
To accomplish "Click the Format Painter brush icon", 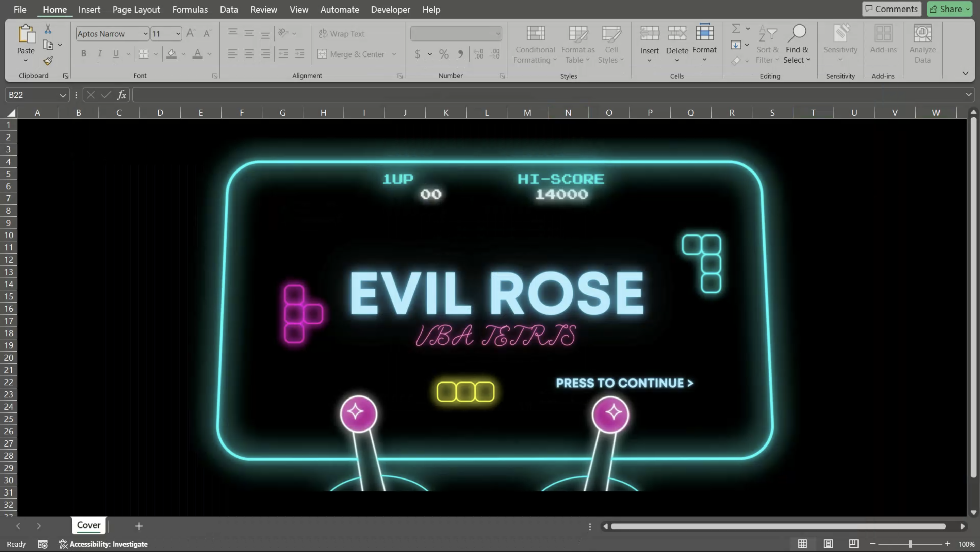I will pyautogui.click(x=48, y=61).
